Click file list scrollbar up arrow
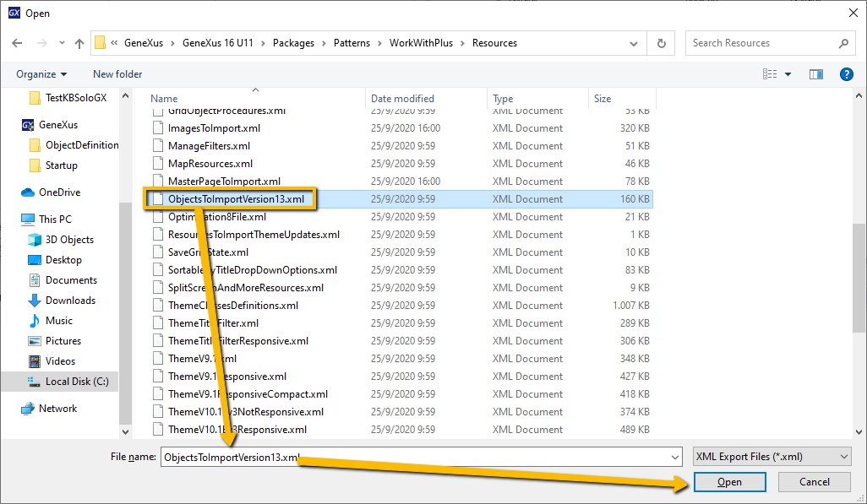The image size is (867, 504). pyautogui.click(x=859, y=95)
